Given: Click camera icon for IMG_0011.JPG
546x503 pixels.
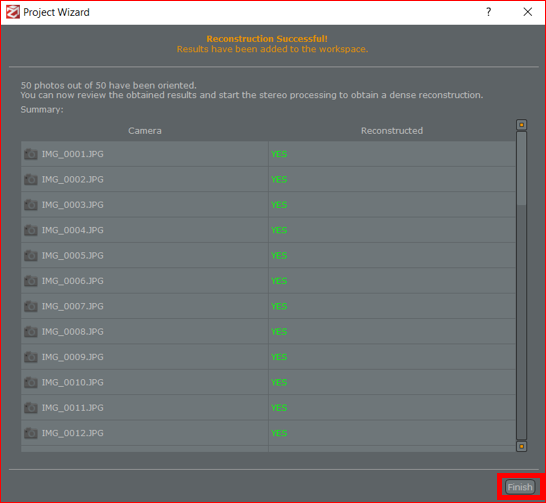Looking at the screenshot, I should (x=31, y=408).
